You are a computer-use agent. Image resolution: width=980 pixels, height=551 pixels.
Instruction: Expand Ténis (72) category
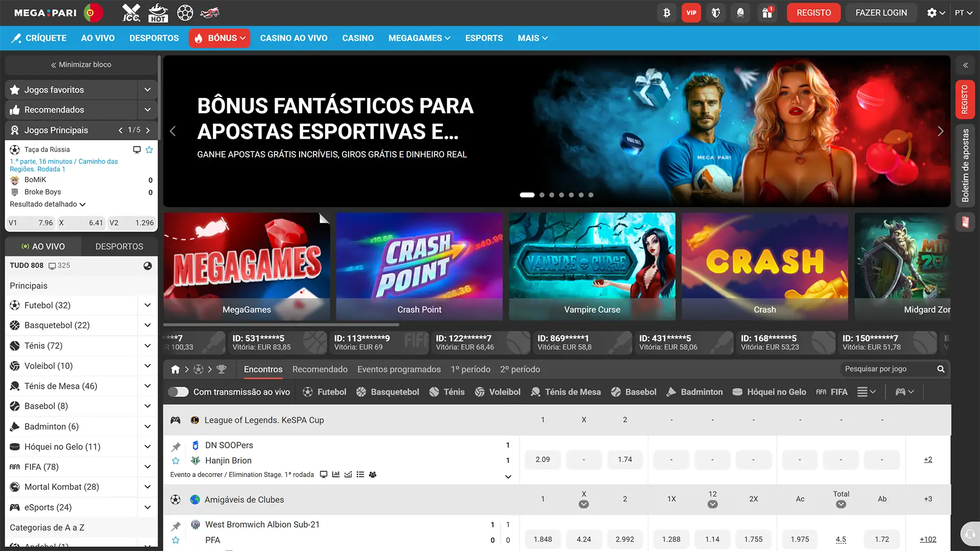(x=148, y=346)
